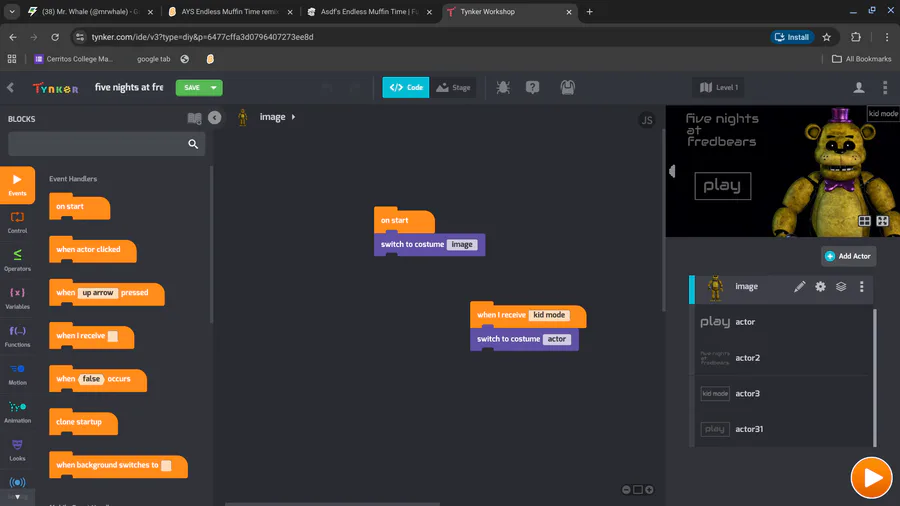The image size is (900, 506).
Task: Open the debugger bug icon
Action: [503, 87]
